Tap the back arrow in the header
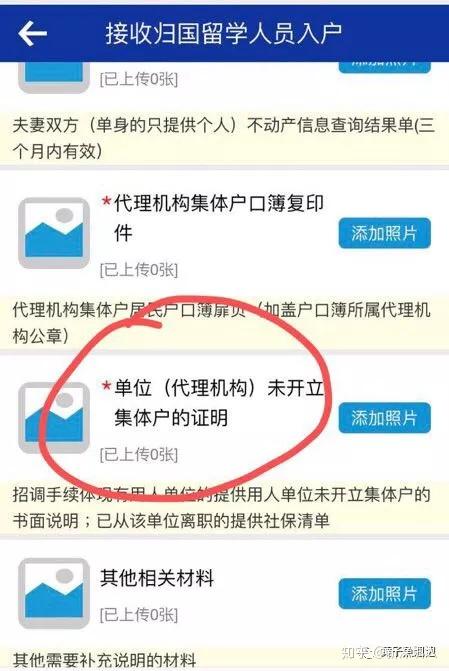Screen dimensions: 449x671 coord(33,33)
